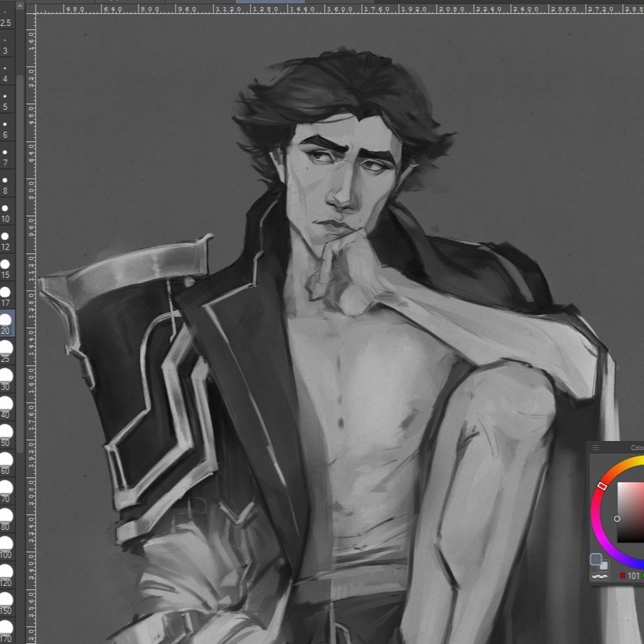Select the main drawing color swatch
The image size is (644, 644).
[596, 559]
